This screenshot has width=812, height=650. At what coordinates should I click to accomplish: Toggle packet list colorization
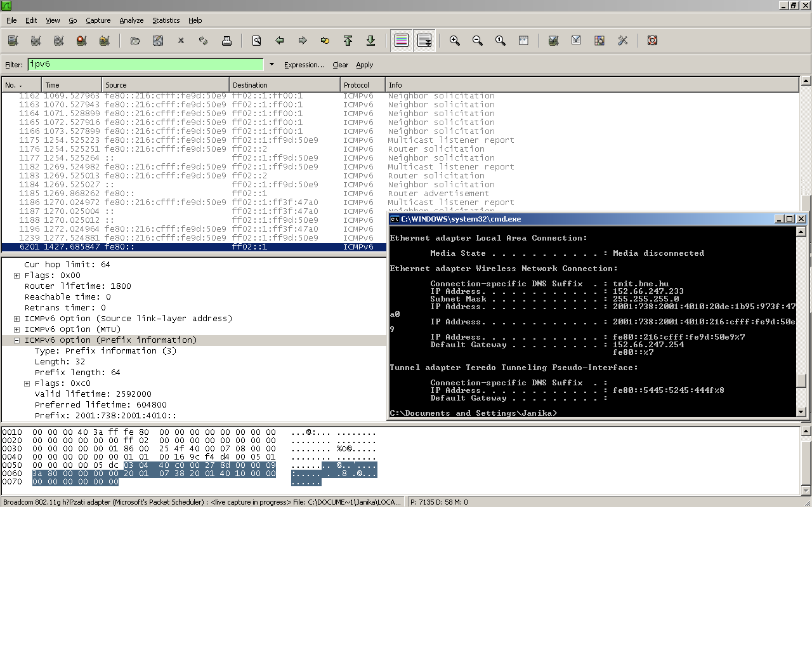point(402,41)
